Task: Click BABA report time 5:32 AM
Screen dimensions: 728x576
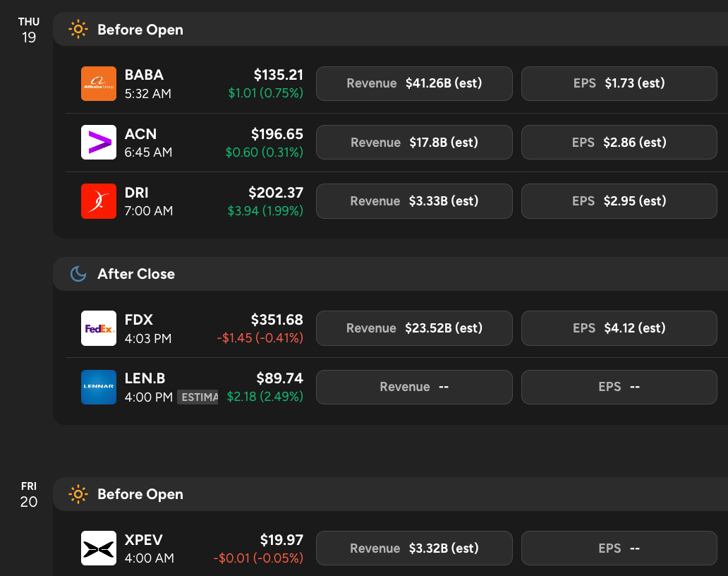Action: click(x=147, y=93)
